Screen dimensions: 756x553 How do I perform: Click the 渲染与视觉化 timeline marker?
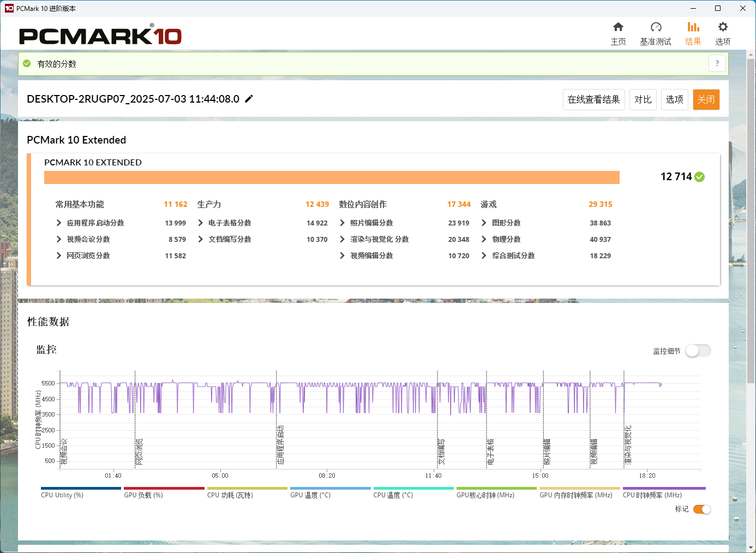click(x=628, y=445)
